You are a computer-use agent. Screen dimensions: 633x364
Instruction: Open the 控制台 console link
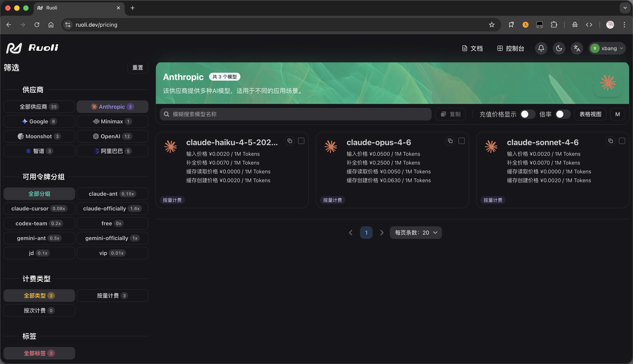click(511, 48)
